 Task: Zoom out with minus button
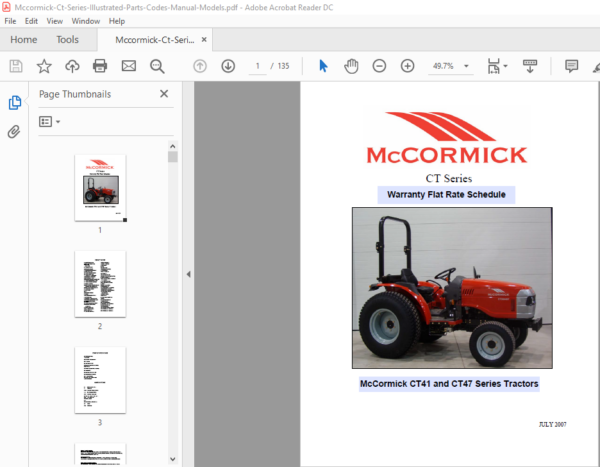click(379, 66)
